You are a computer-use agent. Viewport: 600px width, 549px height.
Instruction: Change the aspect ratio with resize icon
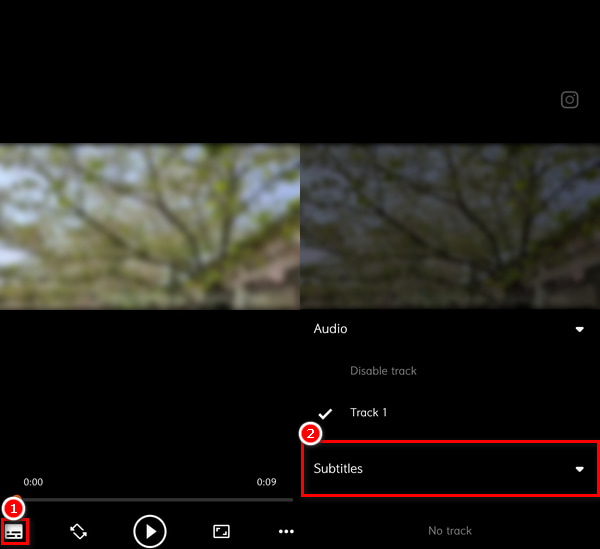(221, 531)
